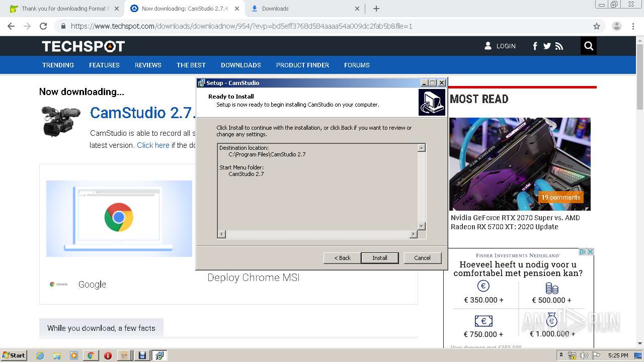The height and width of the screenshot is (362, 644).
Task: Reload the TechSpot page
Action: click(43, 26)
